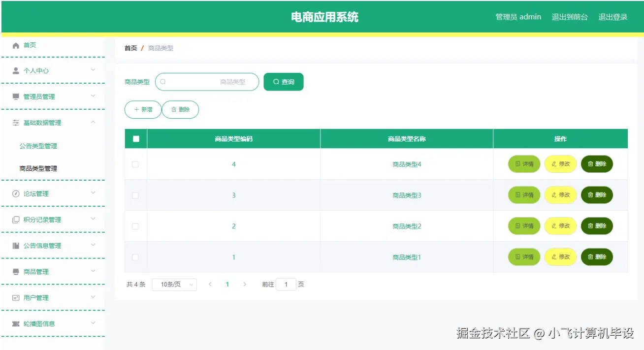Click the 公告信息管理 chart icon

tap(15, 246)
